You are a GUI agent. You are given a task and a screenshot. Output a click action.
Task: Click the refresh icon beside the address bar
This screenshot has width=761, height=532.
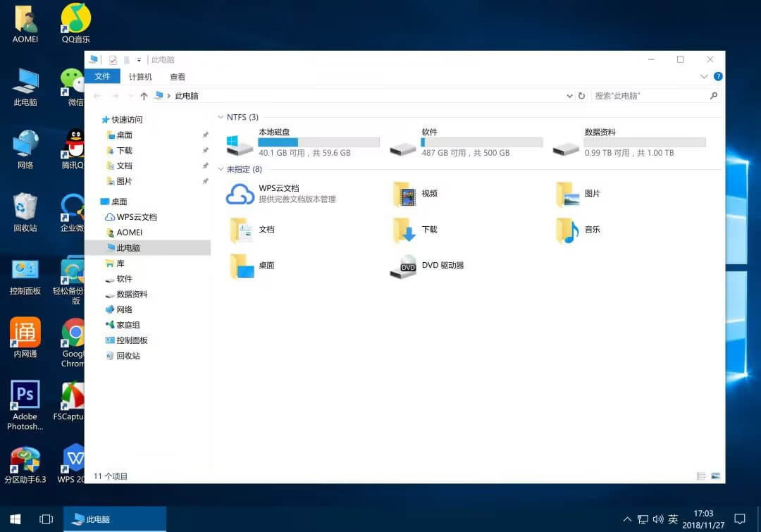click(x=581, y=95)
